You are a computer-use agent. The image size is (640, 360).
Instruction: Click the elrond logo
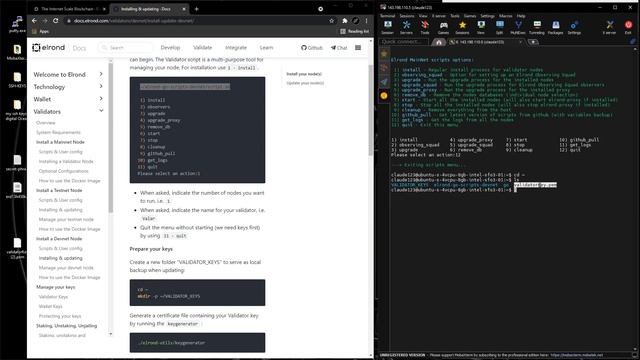49,48
